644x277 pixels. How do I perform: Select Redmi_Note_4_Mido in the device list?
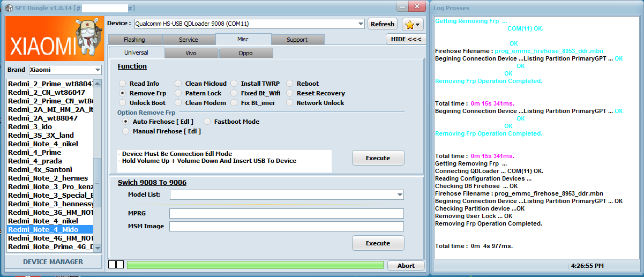coord(50,229)
